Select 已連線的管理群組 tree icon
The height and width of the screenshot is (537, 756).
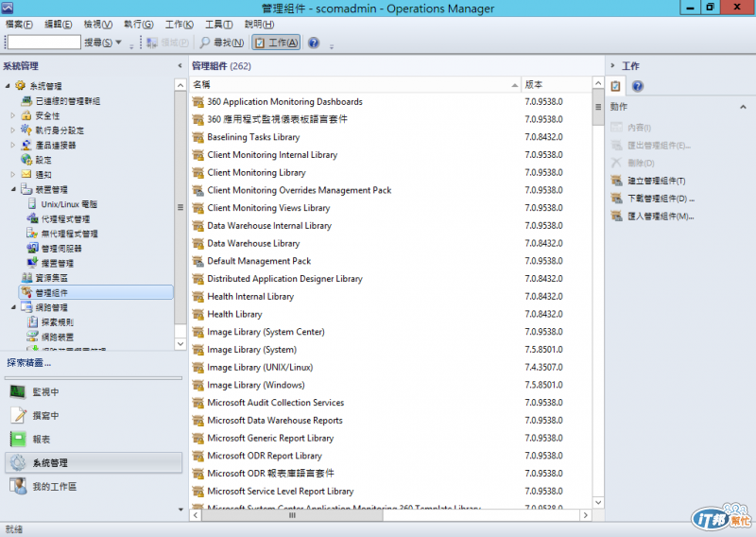tap(26, 101)
